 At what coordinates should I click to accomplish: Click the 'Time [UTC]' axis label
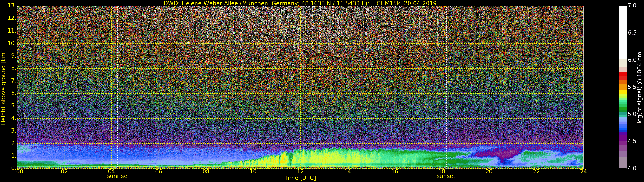[x=300, y=178]
